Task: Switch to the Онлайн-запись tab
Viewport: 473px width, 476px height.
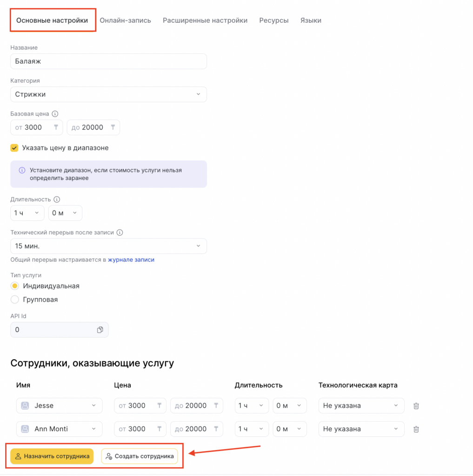Action: point(125,20)
